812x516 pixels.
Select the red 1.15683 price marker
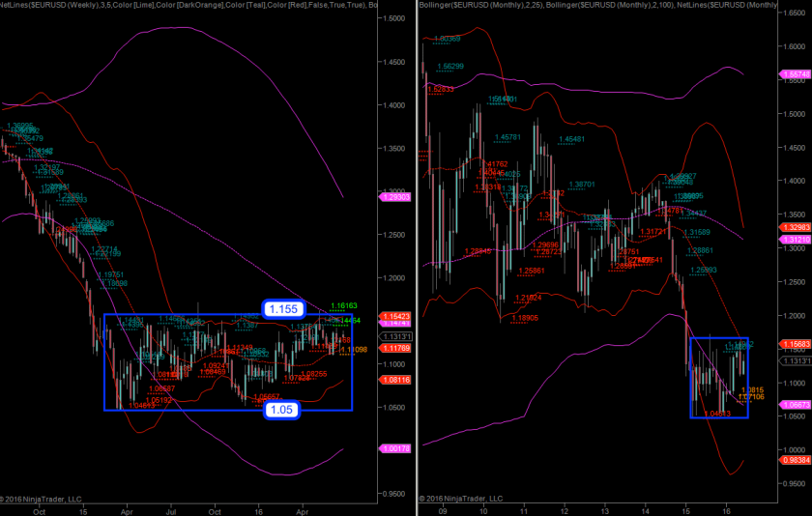pos(795,344)
